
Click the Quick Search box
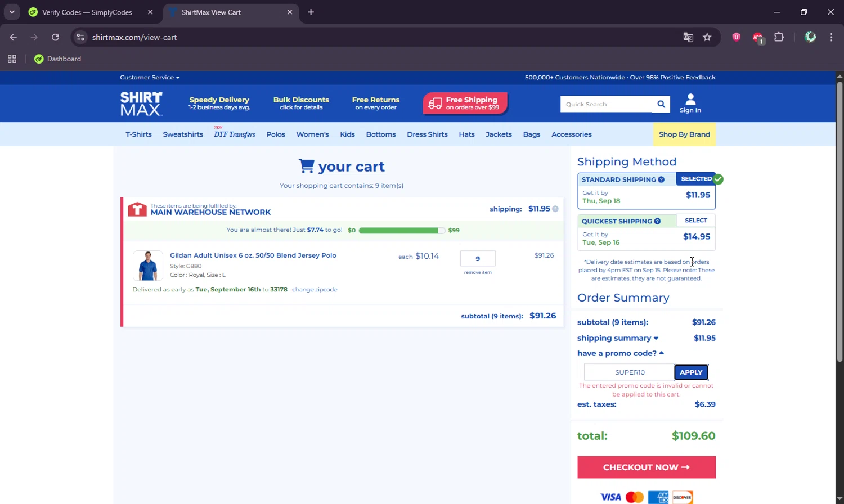[x=607, y=104]
